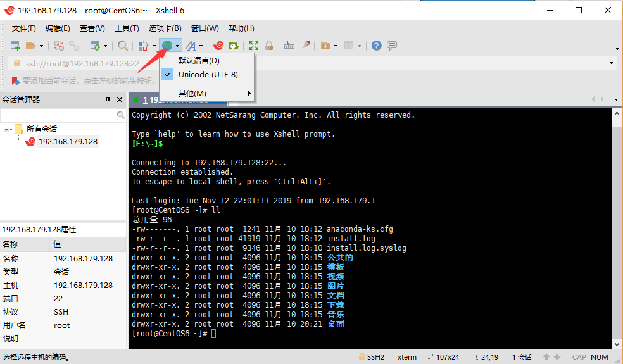Click the keyboard Key Mapping icon
Screen dimensions: 623x364
pos(289,46)
